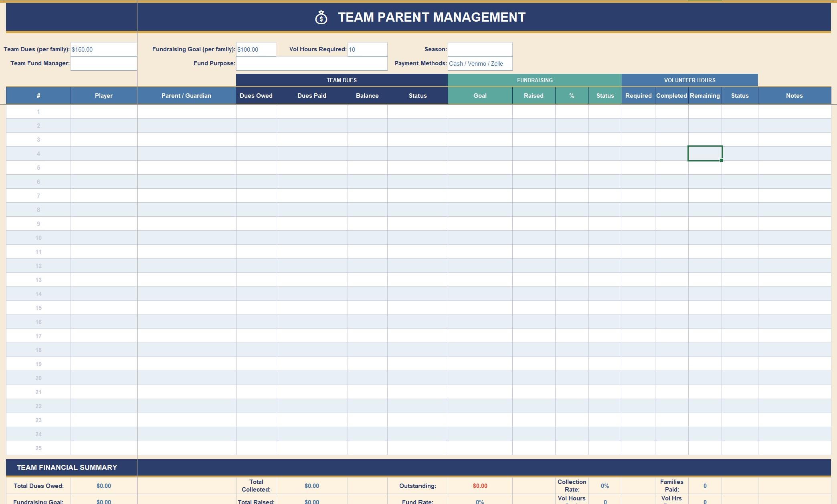Select the Player cell in row 5

[x=104, y=168]
